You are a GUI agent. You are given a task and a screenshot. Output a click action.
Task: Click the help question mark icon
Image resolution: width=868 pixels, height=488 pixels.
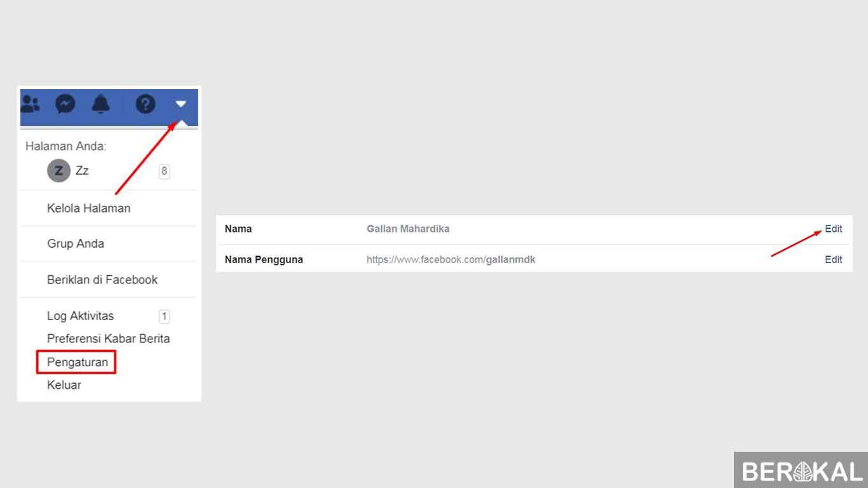146,104
